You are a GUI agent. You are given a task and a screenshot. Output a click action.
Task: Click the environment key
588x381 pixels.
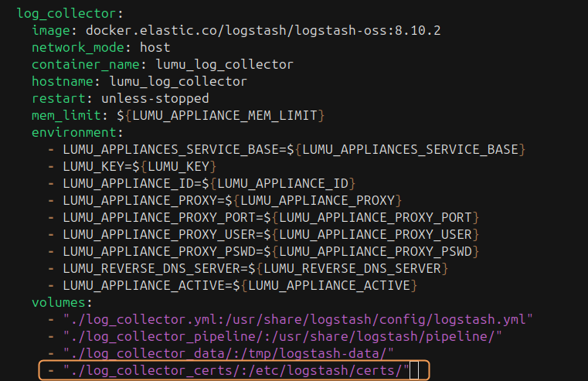pos(70,132)
